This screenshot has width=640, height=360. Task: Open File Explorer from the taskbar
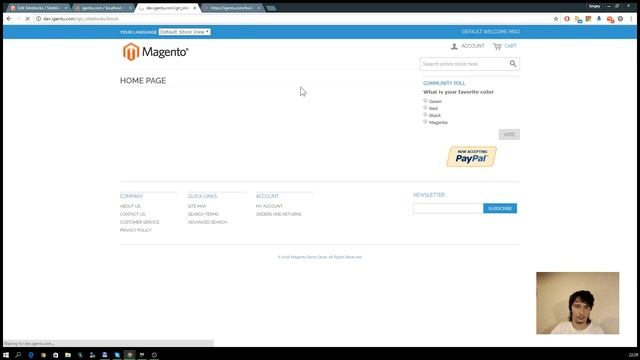pos(68,355)
